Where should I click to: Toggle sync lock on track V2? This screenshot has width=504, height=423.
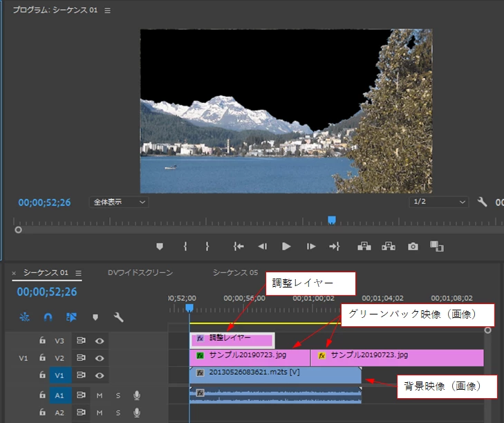(81, 357)
